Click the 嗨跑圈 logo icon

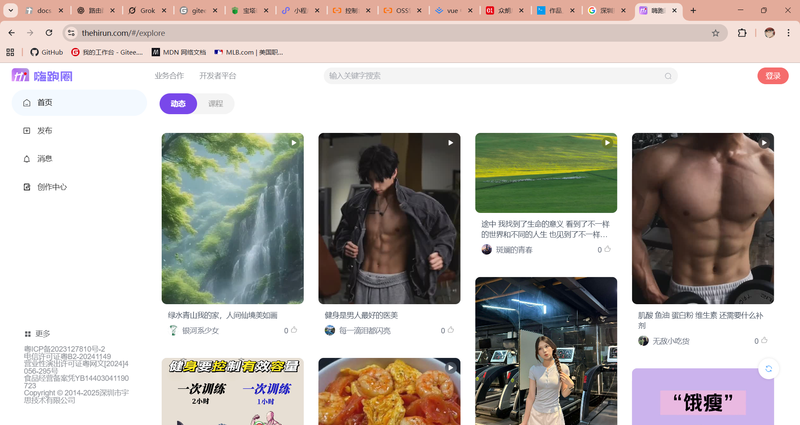[x=20, y=76]
